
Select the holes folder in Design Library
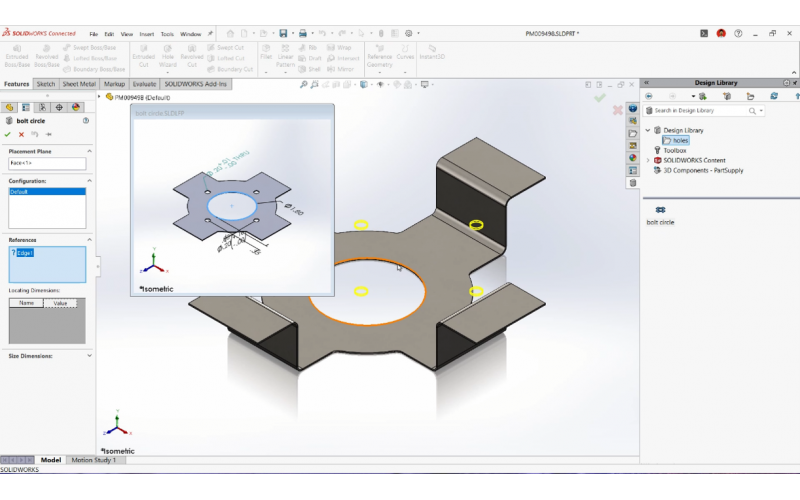coord(676,140)
